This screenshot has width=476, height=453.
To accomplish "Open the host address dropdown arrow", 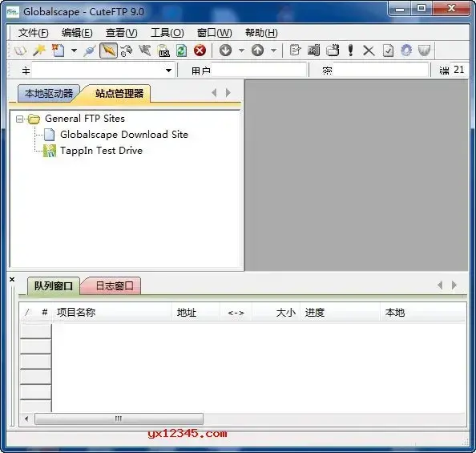I will tap(169, 71).
